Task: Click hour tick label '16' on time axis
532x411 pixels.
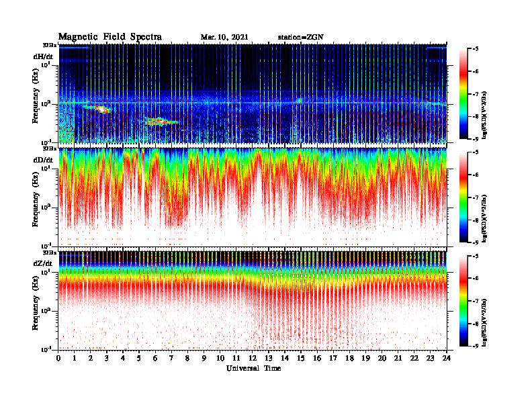Action: pyautogui.click(x=317, y=358)
